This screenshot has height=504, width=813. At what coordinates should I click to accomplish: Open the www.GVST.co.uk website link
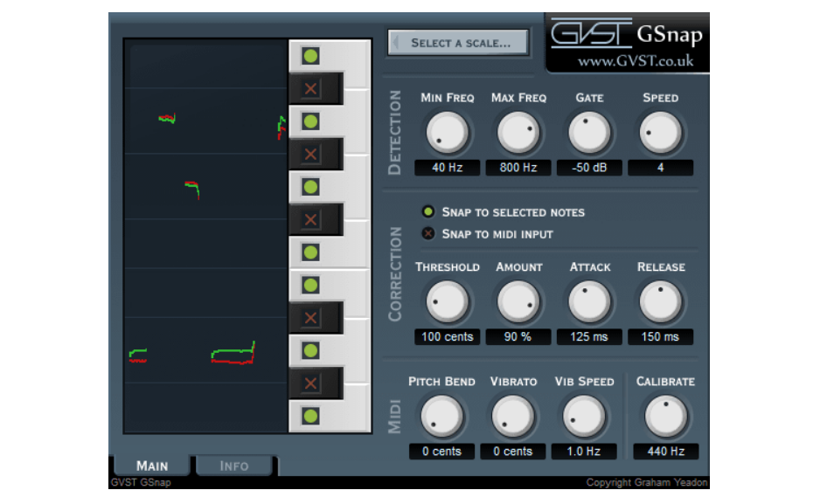pos(636,61)
